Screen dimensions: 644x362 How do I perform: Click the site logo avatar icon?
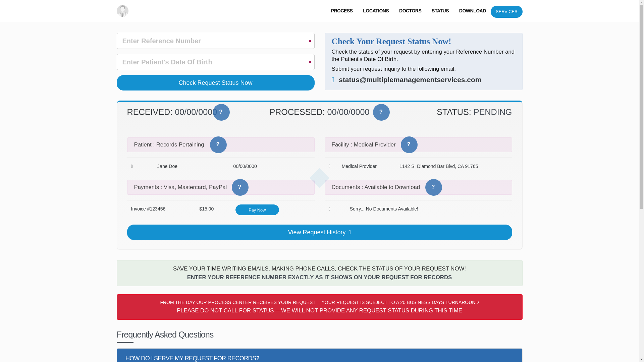coord(122,11)
